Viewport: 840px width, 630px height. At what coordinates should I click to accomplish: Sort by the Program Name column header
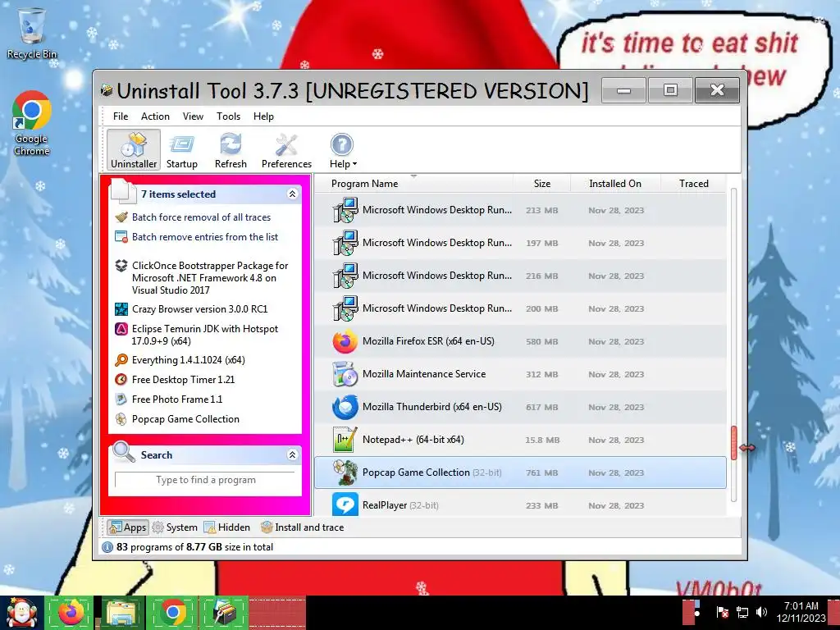(413, 183)
